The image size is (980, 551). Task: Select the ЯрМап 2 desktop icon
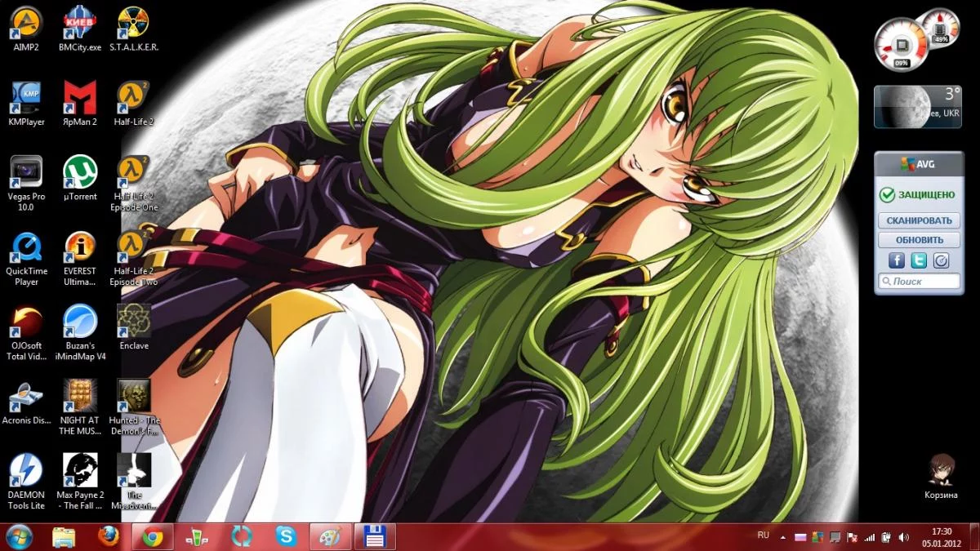80,103
